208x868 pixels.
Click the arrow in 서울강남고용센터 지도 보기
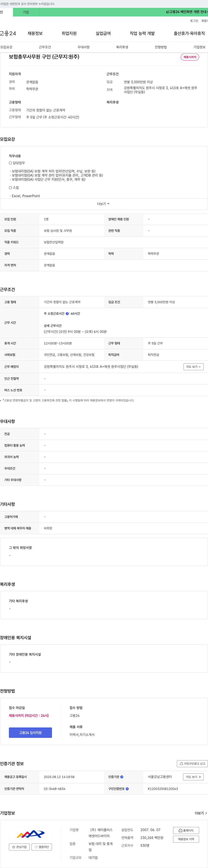click(x=200, y=777)
